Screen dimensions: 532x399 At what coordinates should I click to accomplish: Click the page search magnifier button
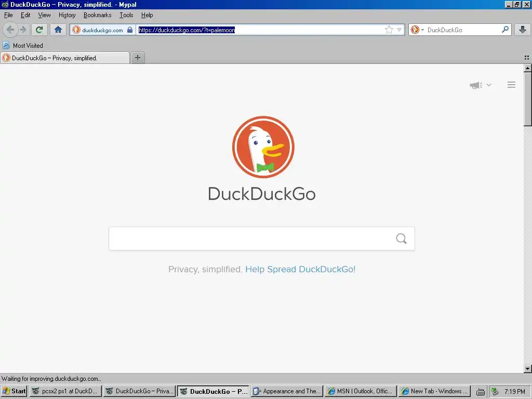pos(401,238)
